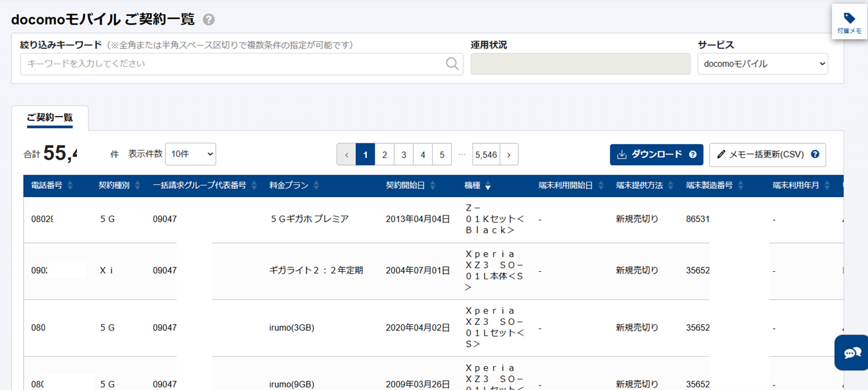Image resolution: width=868 pixels, height=390 pixels.
Task: Sort by 料金プラン column arrows
Action: coord(316,186)
